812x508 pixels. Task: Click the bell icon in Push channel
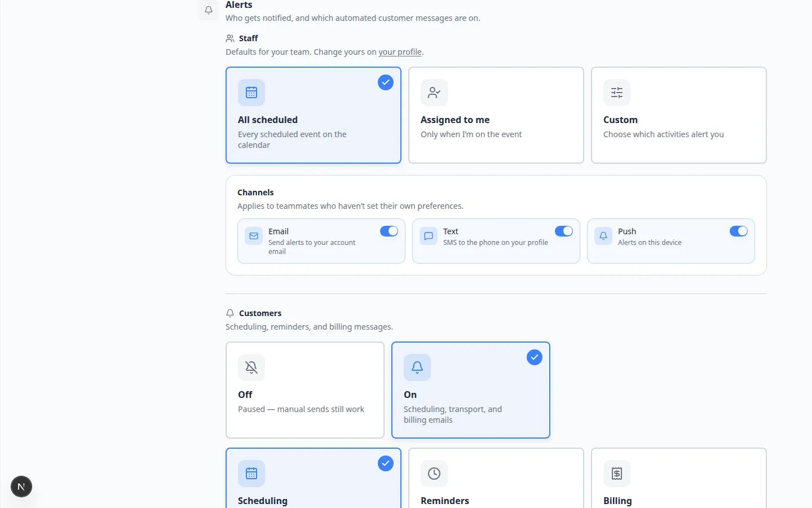[x=603, y=236]
